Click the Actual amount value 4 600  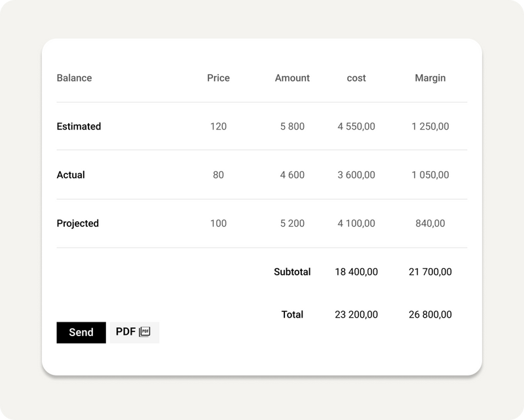(x=292, y=175)
